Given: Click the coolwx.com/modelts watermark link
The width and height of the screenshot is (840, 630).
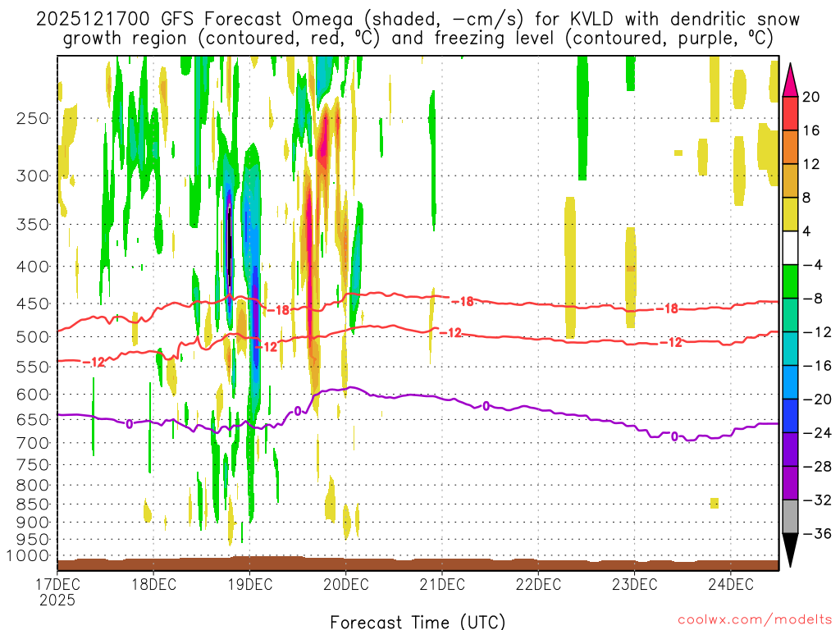Looking at the screenshot, I should (754, 619).
